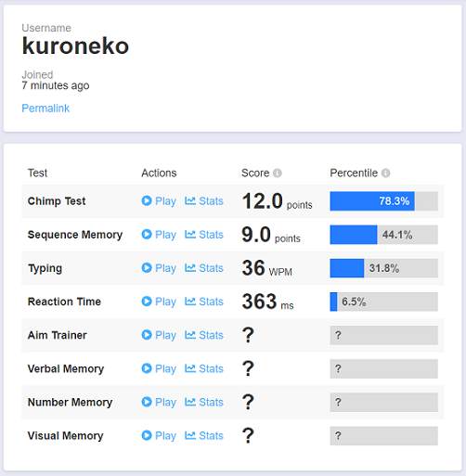Screen dimensions: 466x476
Task: Click the Typing row label
Action: (x=45, y=268)
